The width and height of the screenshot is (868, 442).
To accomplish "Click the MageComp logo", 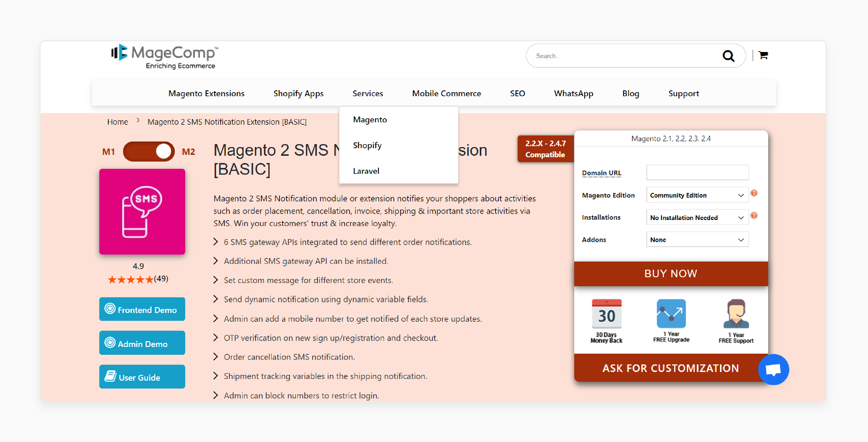I will click(x=164, y=56).
